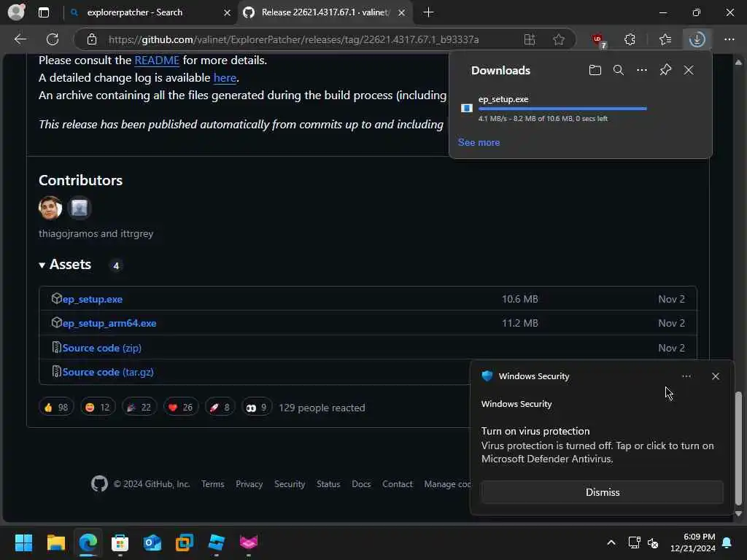Refresh the current GitHub page
Screen dimensions: 747x560
[53, 39]
